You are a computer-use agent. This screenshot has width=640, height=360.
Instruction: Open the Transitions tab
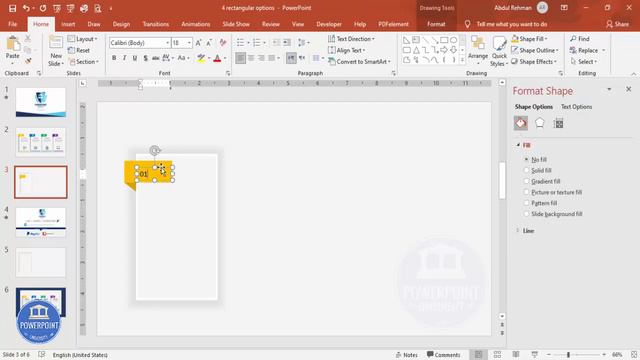pyautogui.click(x=156, y=24)
